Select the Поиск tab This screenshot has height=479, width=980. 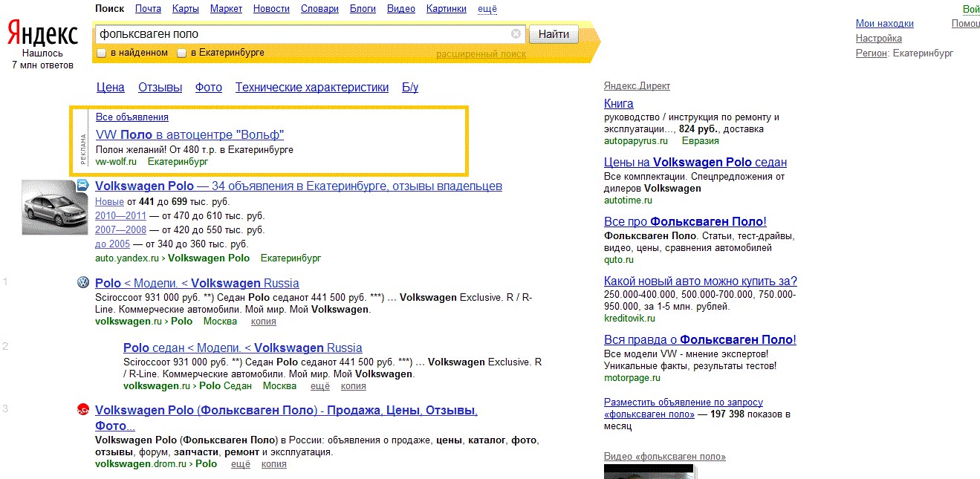point(110,9)
